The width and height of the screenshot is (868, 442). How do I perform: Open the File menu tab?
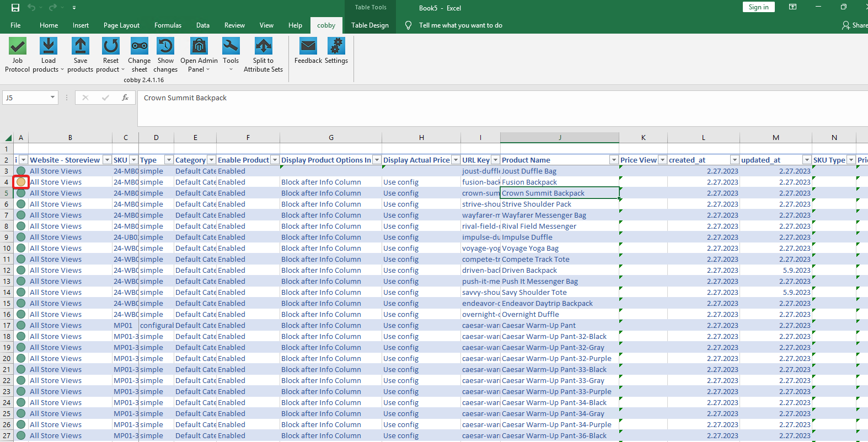(x=15, y=25)
